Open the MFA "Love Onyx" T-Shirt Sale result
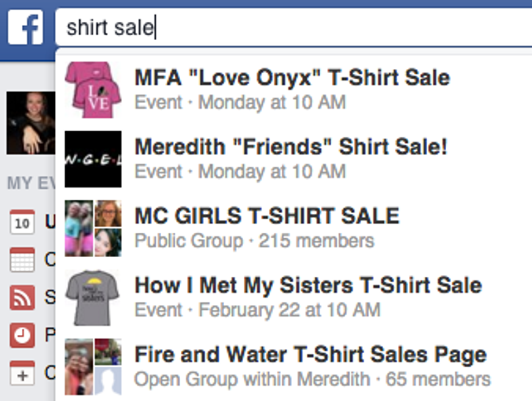 (x=292, y=78)
